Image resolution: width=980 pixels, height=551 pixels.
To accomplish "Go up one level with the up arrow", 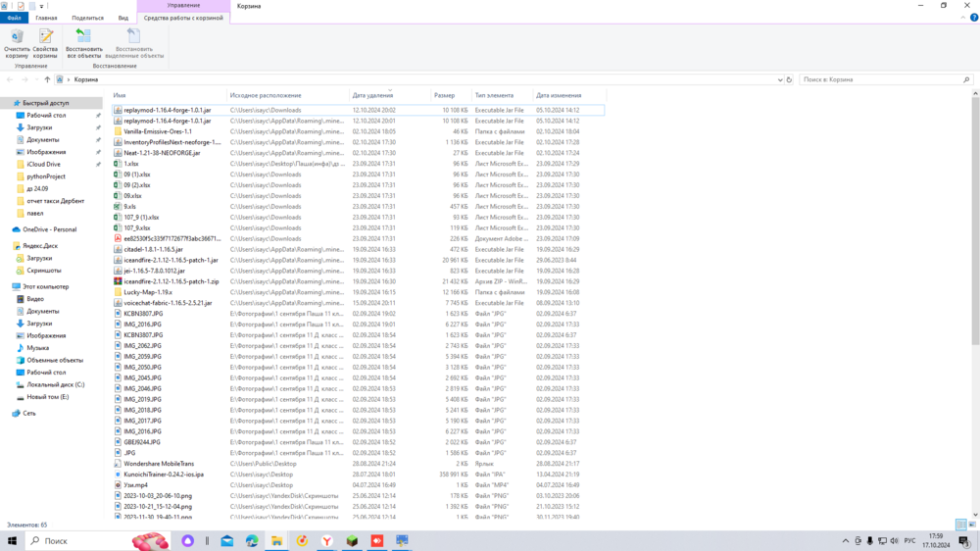I will (x=47, y=79).
